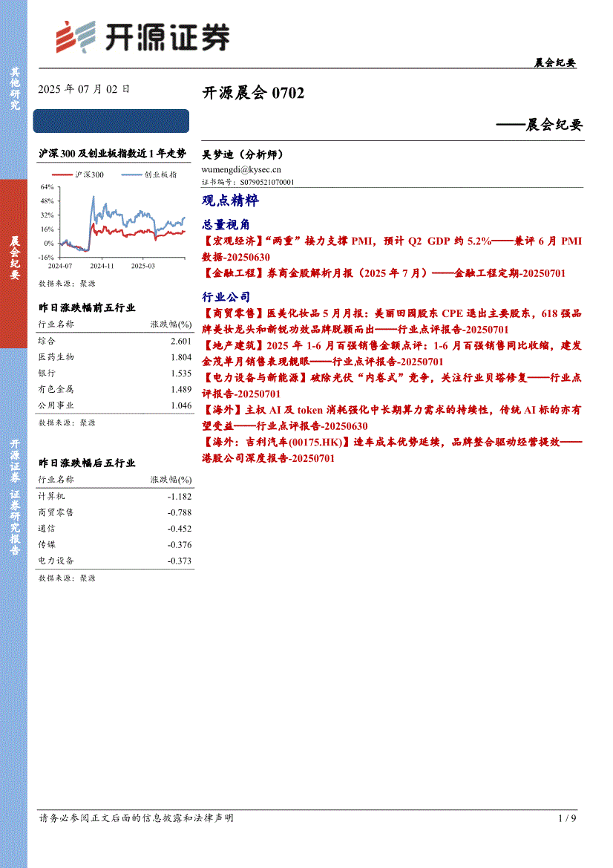Click the title 开源晨会 0702
613x868 pixels.
253,93
